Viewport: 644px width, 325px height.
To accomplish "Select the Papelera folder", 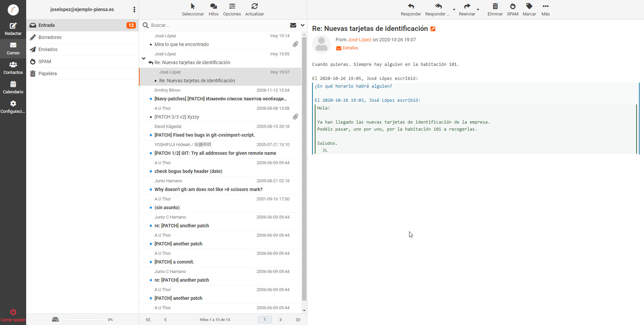I will coord(83,74).
